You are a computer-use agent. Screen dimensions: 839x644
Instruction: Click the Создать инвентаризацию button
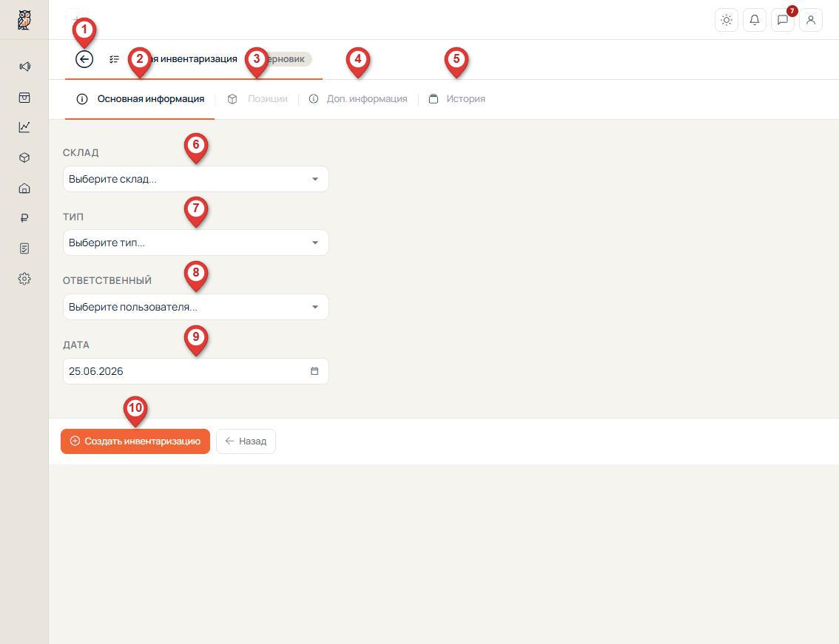(135, 441)
